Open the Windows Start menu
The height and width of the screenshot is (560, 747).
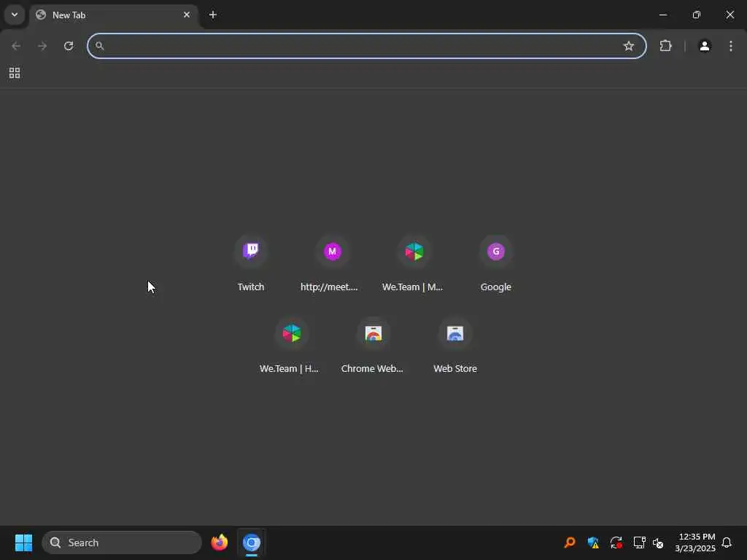click(x=23, y=542)
